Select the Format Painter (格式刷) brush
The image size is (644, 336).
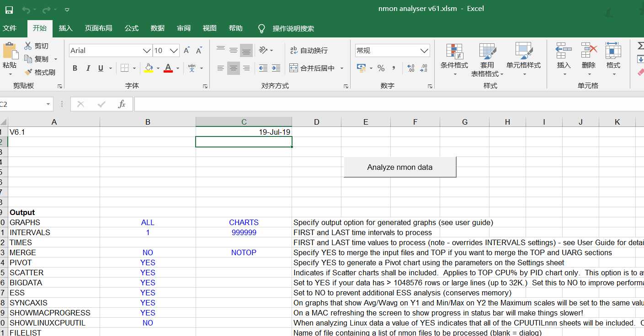(28, 72)
